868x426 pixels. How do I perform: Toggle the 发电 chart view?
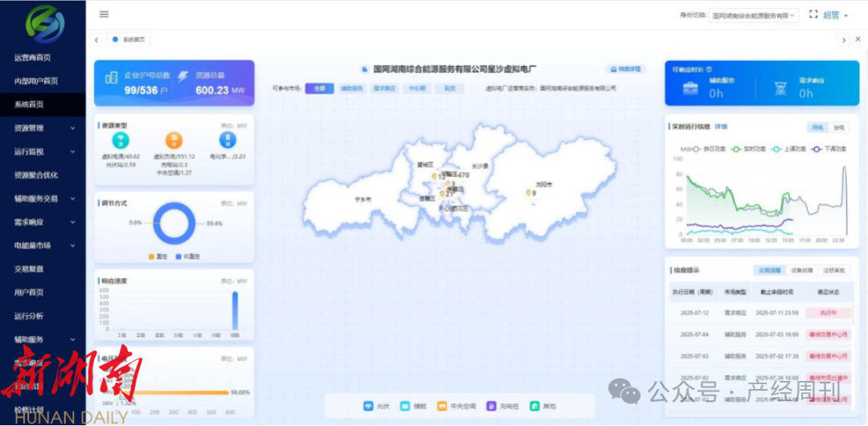coord(838,127)
